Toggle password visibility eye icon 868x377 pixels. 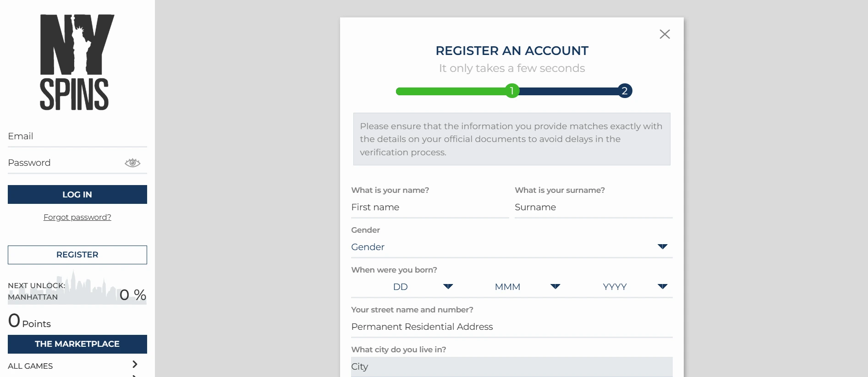pos(132,163)
